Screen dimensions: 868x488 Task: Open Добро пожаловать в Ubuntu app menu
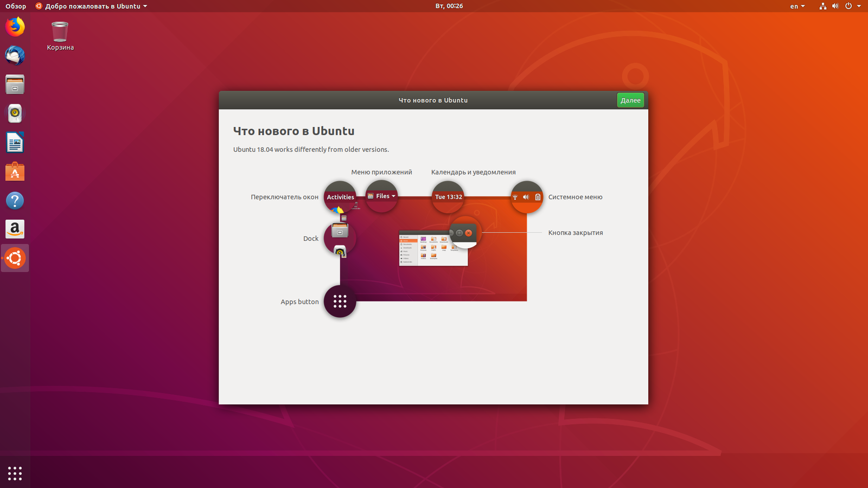pyautogui.click(x=91, y=6)
